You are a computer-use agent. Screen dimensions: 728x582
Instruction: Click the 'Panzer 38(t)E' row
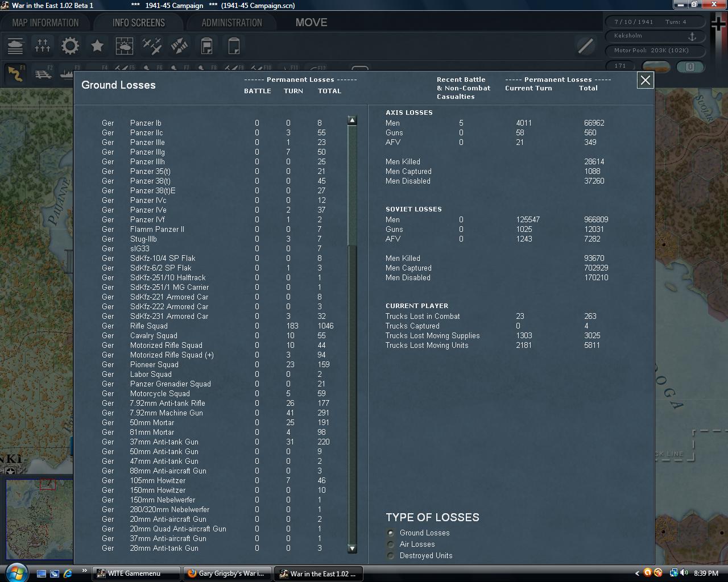(x=219, y=191)
